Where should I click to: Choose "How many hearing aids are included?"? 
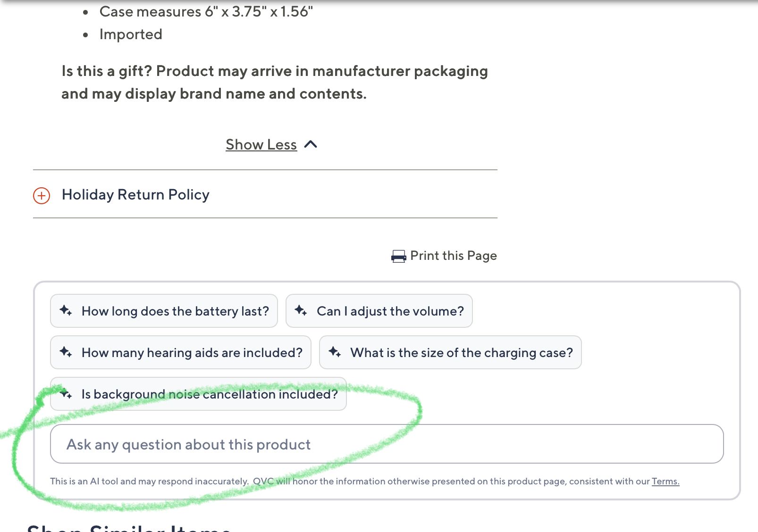pos(192,353)
